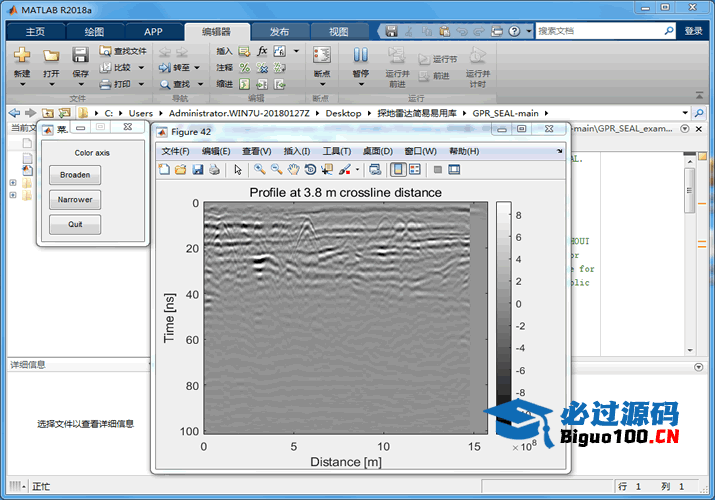Click the insert section icon in editor ribbon
Image resolution: width=715 pixels, height=500 pixels.
244,51
